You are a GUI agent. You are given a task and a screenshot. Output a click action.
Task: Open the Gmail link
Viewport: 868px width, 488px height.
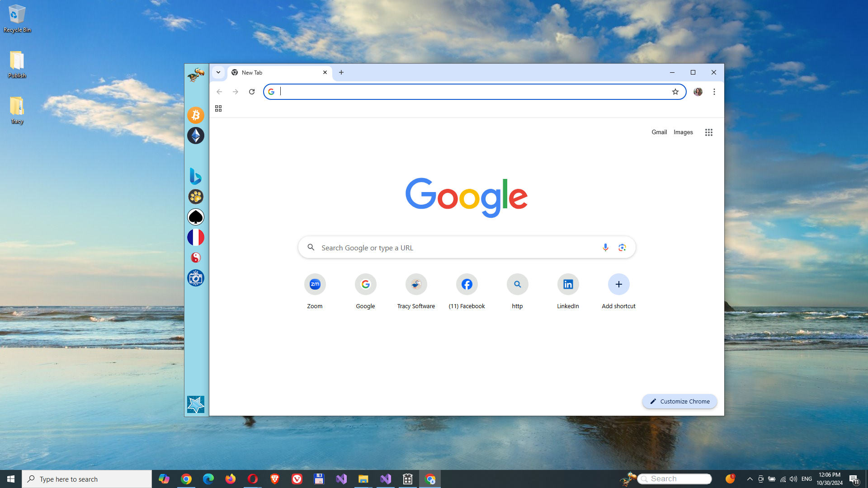(x=659, y=132)
